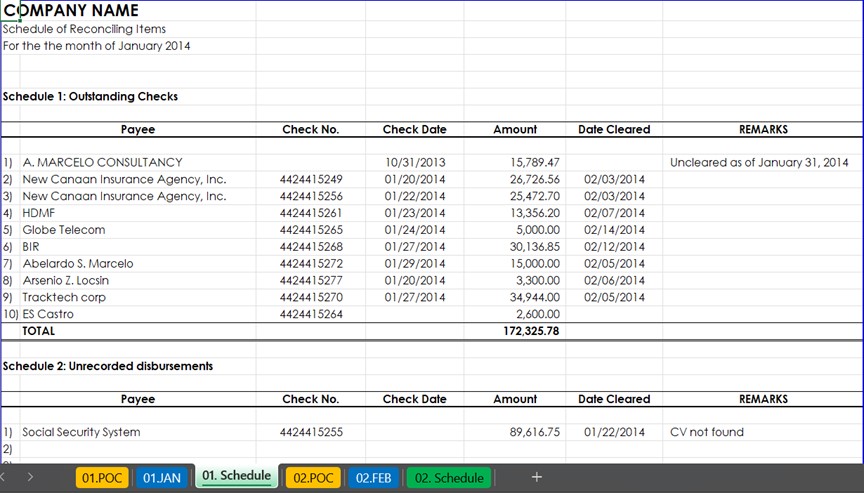Select date cleared 02/06/2014

614,280
